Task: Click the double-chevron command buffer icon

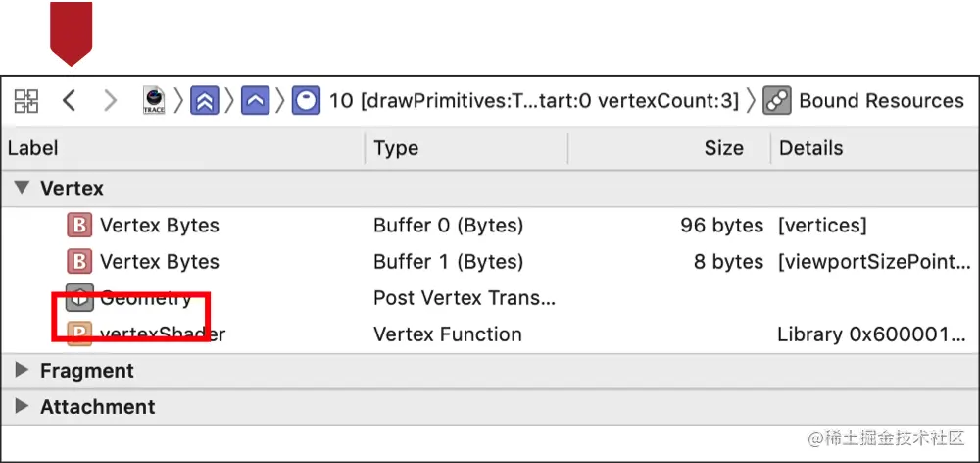Action: point(205,100)
